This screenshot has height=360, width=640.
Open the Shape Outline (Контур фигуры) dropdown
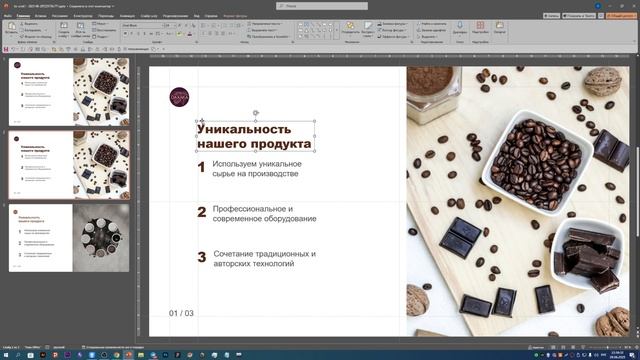click(392, 30)
